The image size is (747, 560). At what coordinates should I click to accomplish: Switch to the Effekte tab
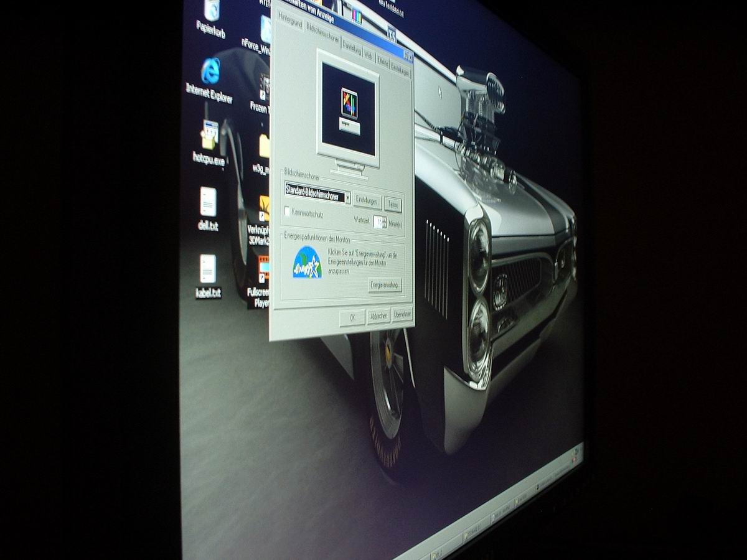[x=382, y=62]
